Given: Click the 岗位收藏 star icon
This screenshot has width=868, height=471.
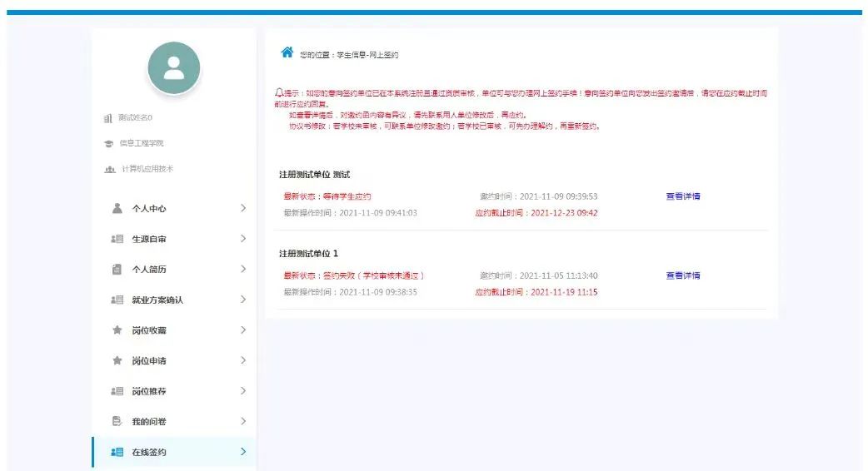Looking at the screenshot, I should 117,330.
